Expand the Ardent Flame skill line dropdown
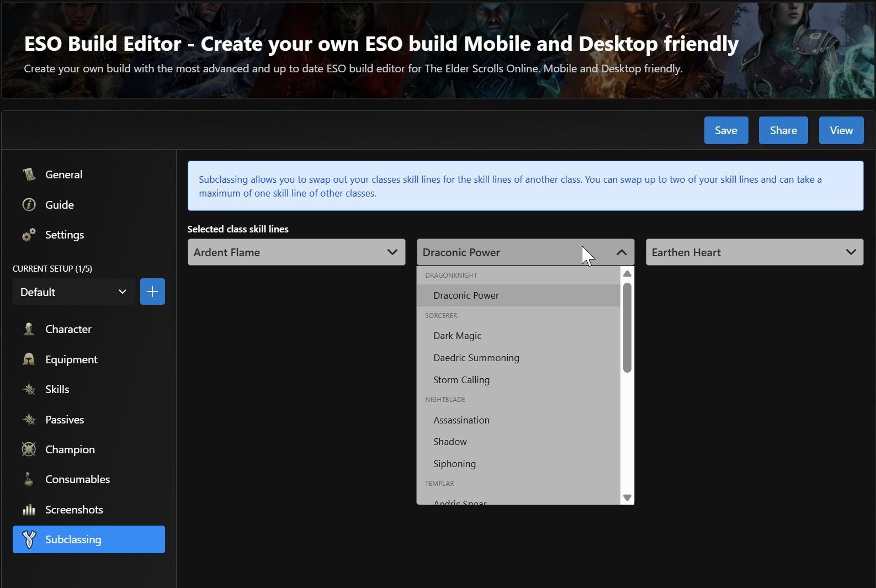 (x=296, y=252)
